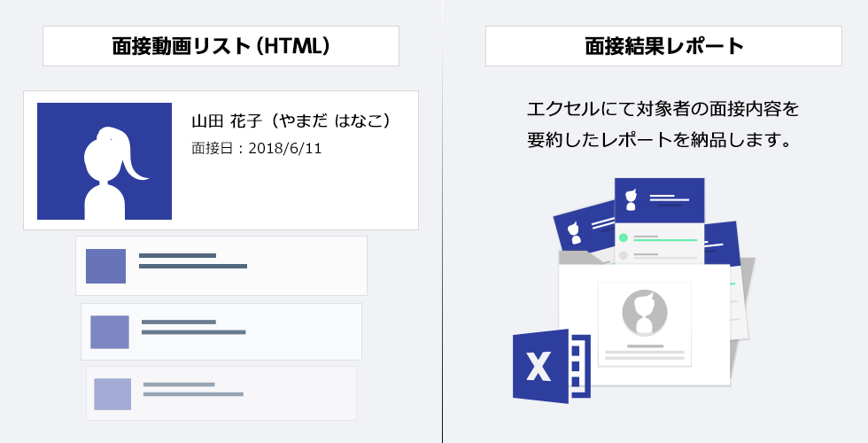Image resolution: width=868 pixels, height=443 pixels.
Task: Click the female silhouette avatar of 山田 花子
Action: pyautogui.click(x=105, y=161)
